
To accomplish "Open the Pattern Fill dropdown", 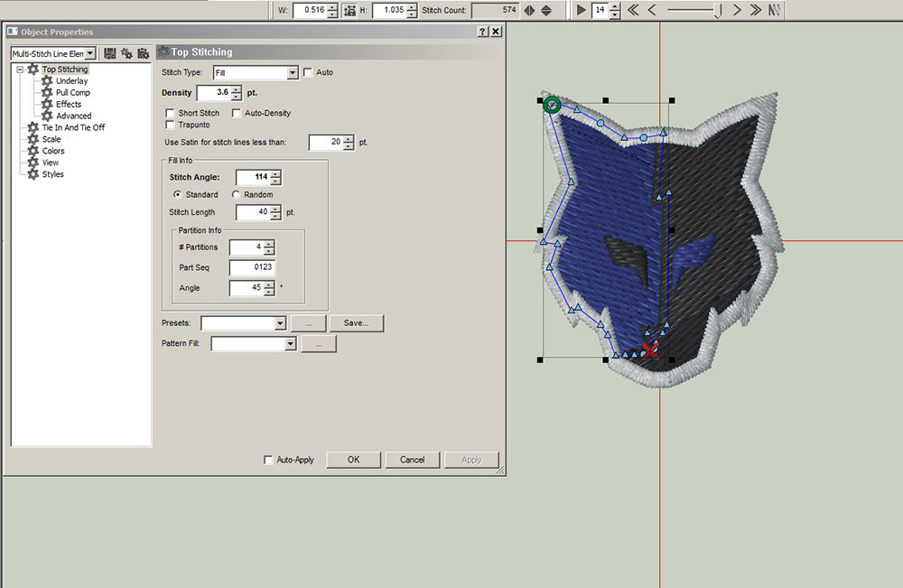I will 290,344.
